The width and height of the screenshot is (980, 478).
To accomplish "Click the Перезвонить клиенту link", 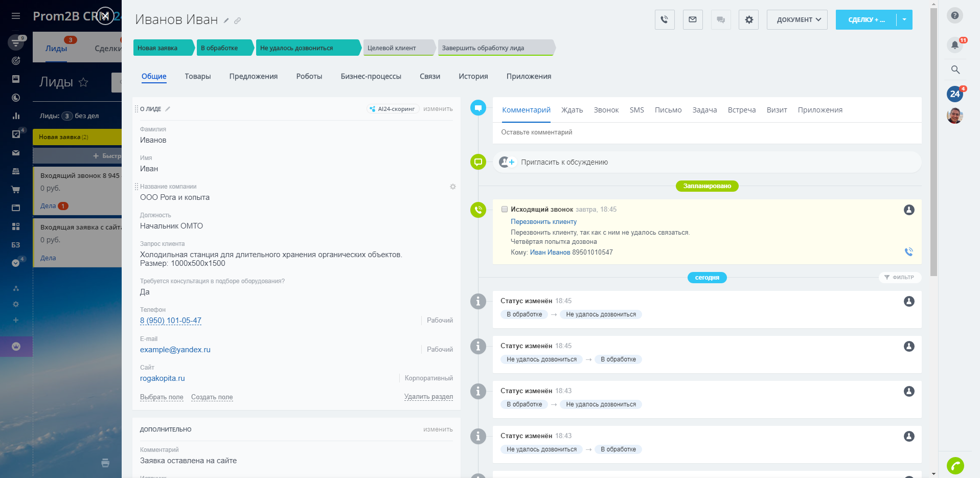I will click(x=543, y=222).
